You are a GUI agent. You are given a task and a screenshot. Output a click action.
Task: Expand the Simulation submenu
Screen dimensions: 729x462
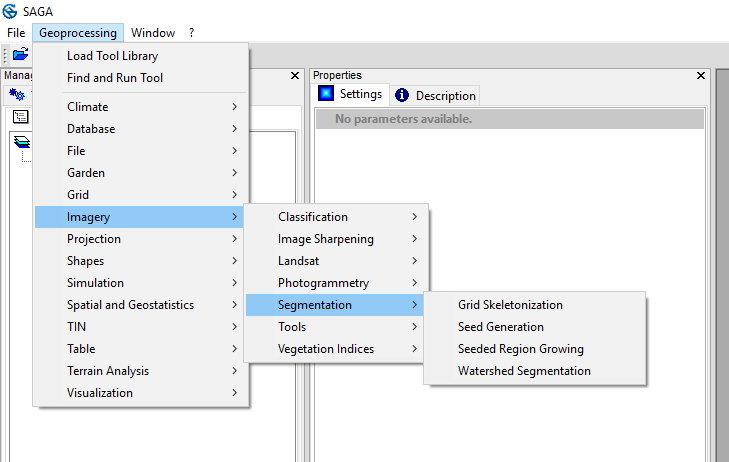coord(141,283)
